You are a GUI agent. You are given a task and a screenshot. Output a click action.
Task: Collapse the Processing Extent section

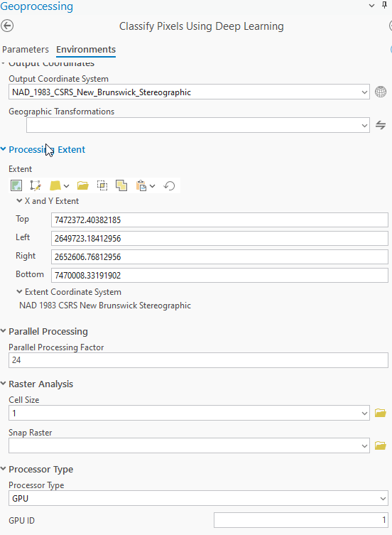(x=4, y=149)
